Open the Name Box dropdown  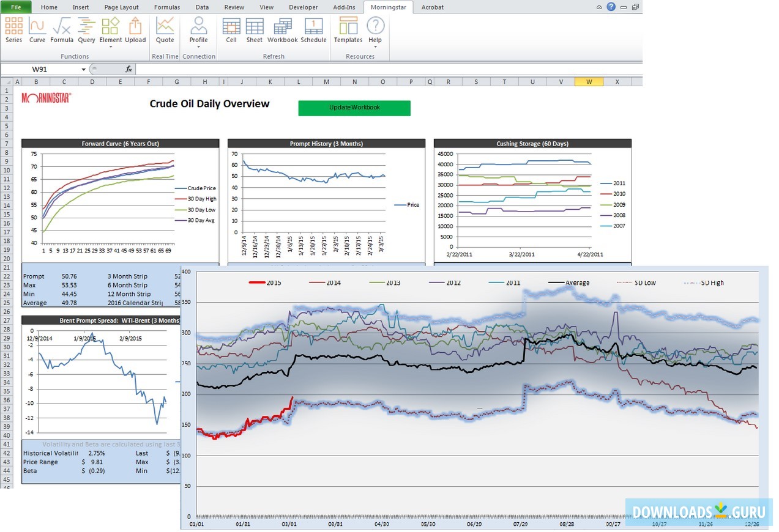tap(83, 69)
